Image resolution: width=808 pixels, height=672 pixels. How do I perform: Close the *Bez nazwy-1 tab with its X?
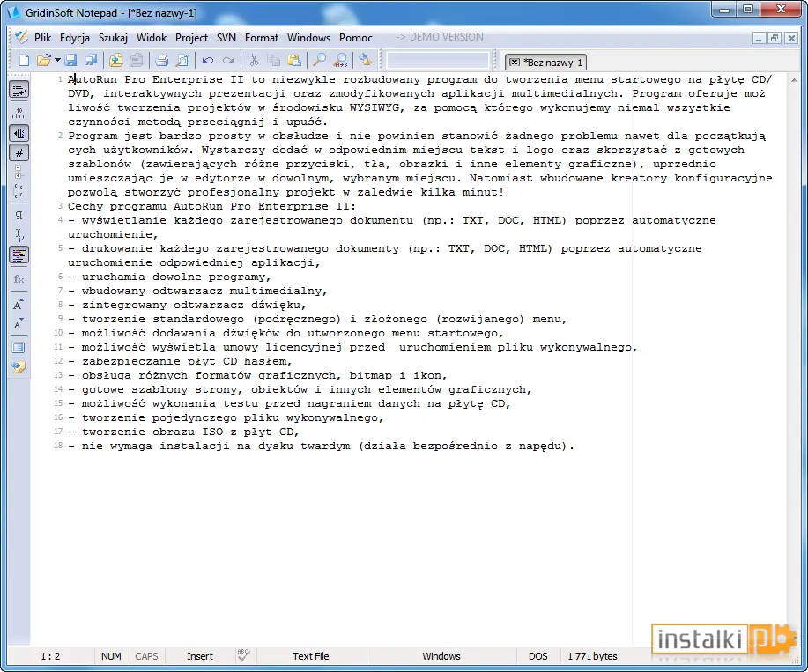pos(514,63)
